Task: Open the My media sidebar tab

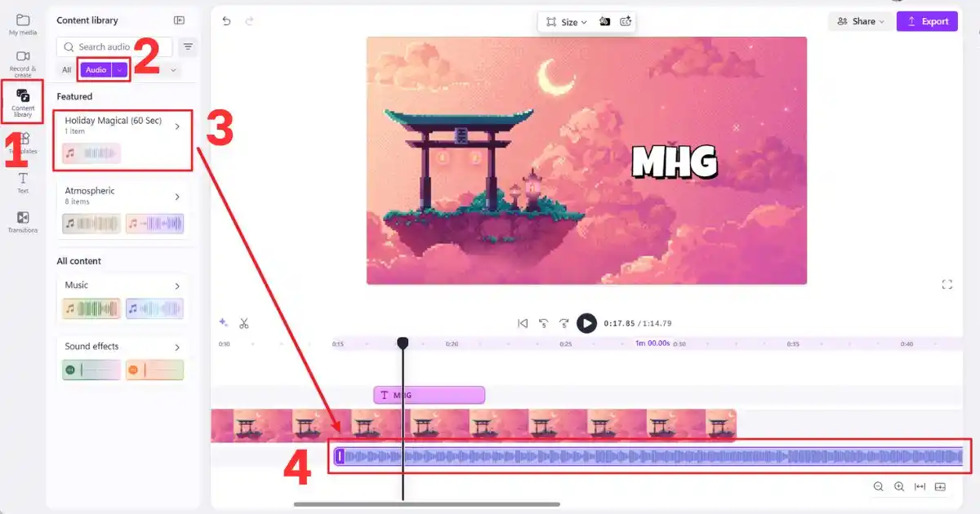Action: [23, 24]
